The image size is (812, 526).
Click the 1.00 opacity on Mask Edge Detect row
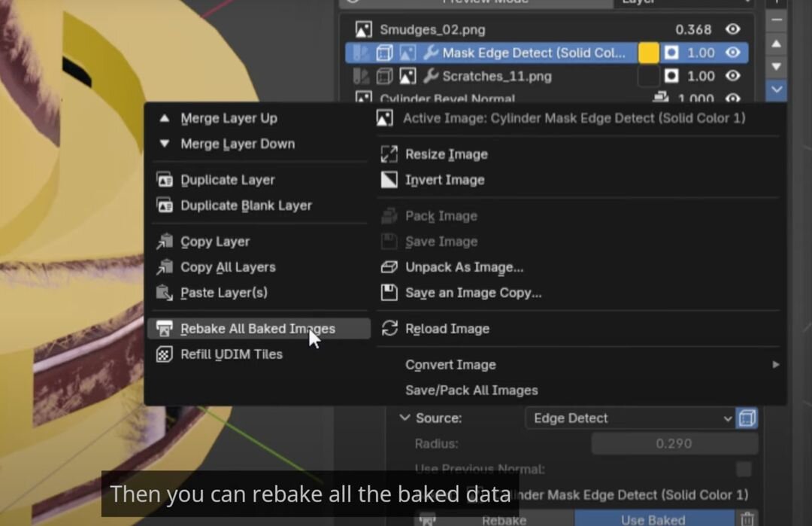coord(701,53)
